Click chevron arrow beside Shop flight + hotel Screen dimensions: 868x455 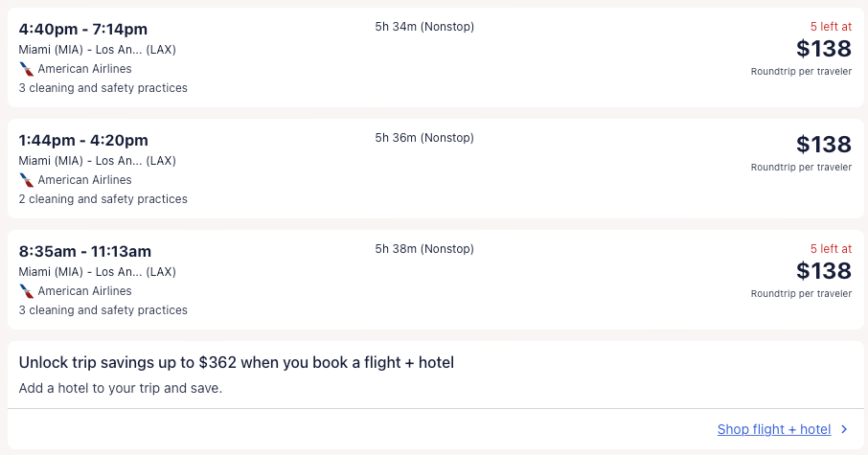844,430
